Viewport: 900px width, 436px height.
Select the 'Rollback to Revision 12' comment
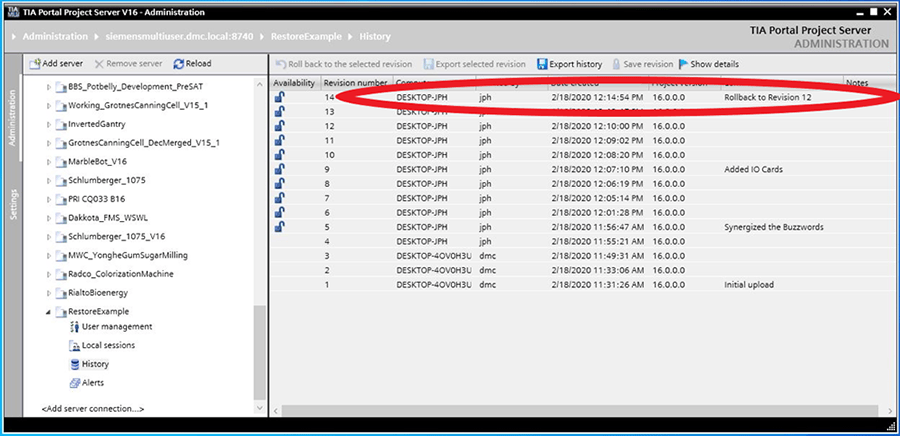coord(768,98)
